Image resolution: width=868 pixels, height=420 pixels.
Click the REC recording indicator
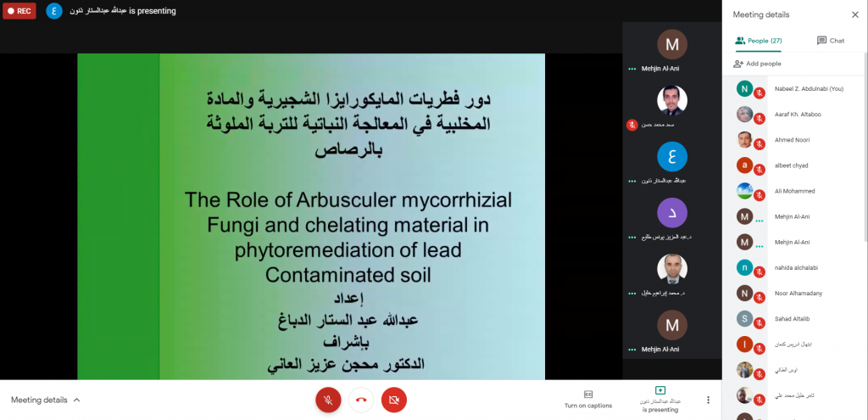(x=19, y=11)
